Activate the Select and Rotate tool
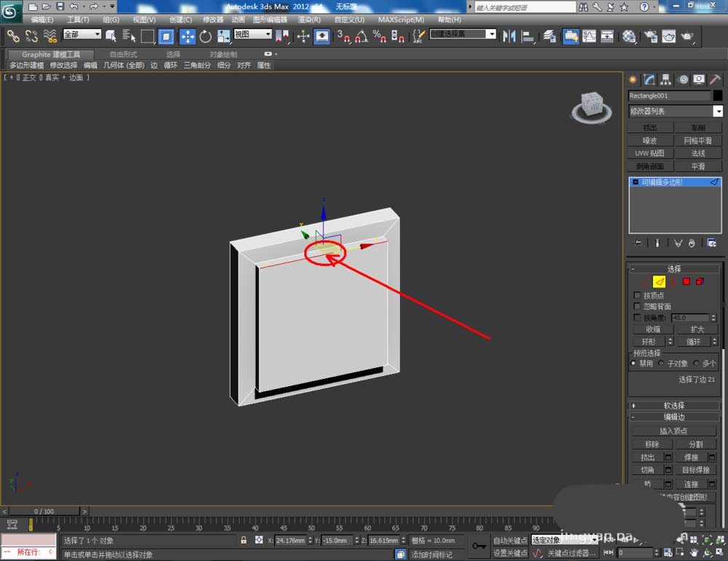 click(205, 36)
